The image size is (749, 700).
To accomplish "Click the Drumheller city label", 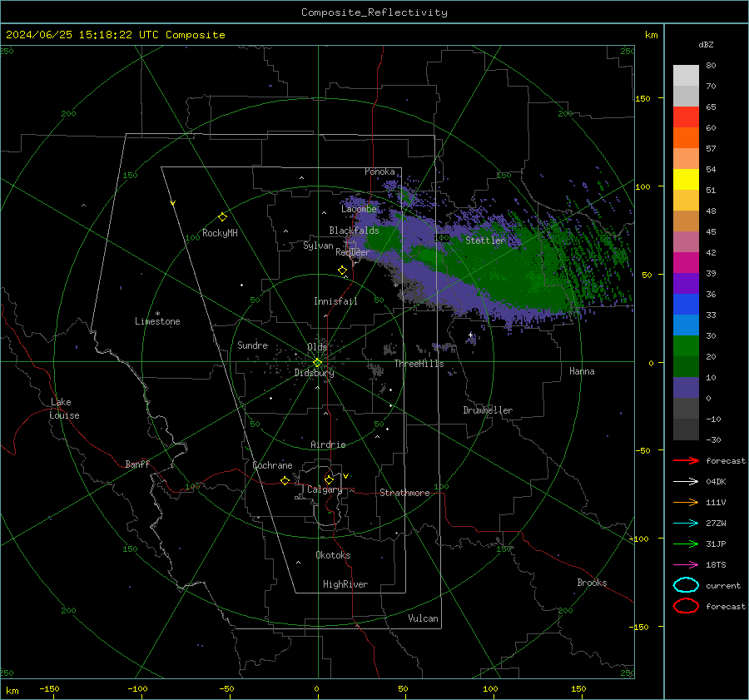I will point(488,410).
